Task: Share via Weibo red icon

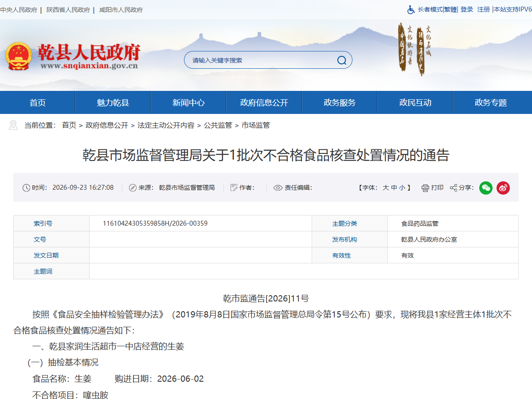Action: pos(503,188)
